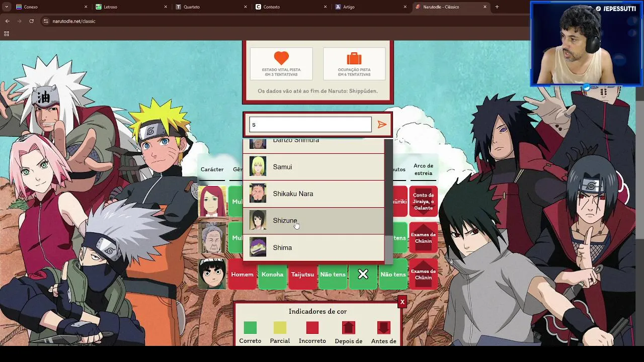Click the Conto de Jiraiya, o Galante tile
This screenshot has height=362, width=644.
(423, 202)
